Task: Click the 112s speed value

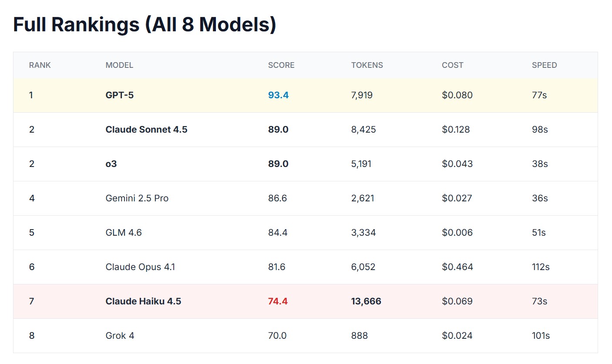Action: pos(541,267)
